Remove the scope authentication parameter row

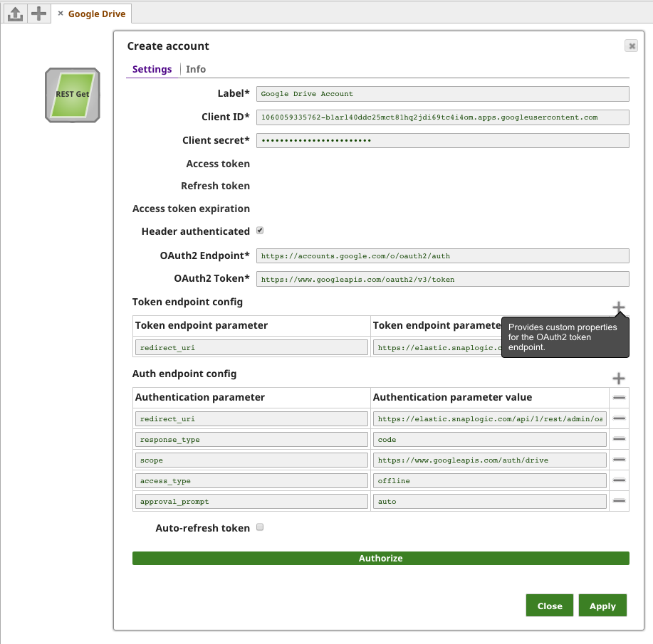619,459
